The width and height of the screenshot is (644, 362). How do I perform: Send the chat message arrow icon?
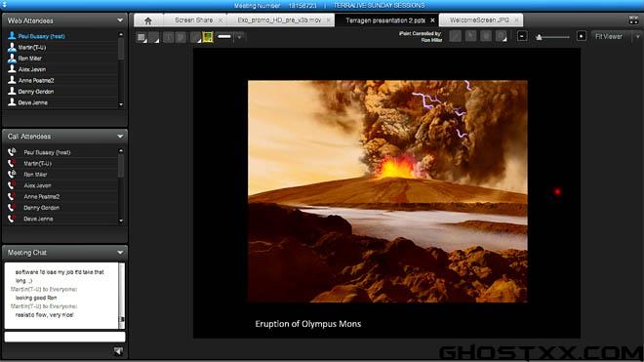click(118, 351)
